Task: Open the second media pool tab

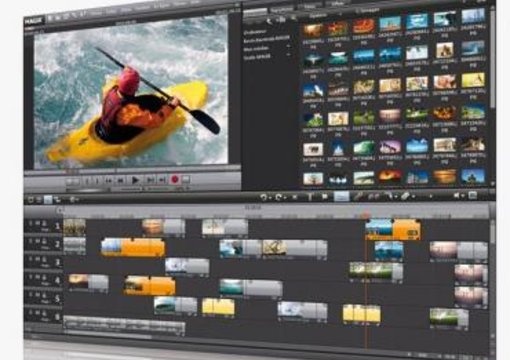Action: click(x=282, y=10)
